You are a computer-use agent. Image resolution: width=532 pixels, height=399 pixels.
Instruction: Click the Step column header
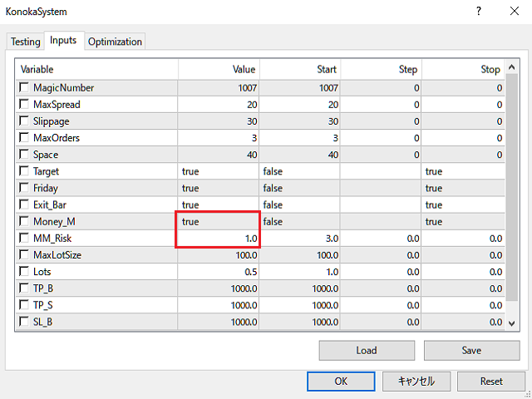tap(382, 70)
